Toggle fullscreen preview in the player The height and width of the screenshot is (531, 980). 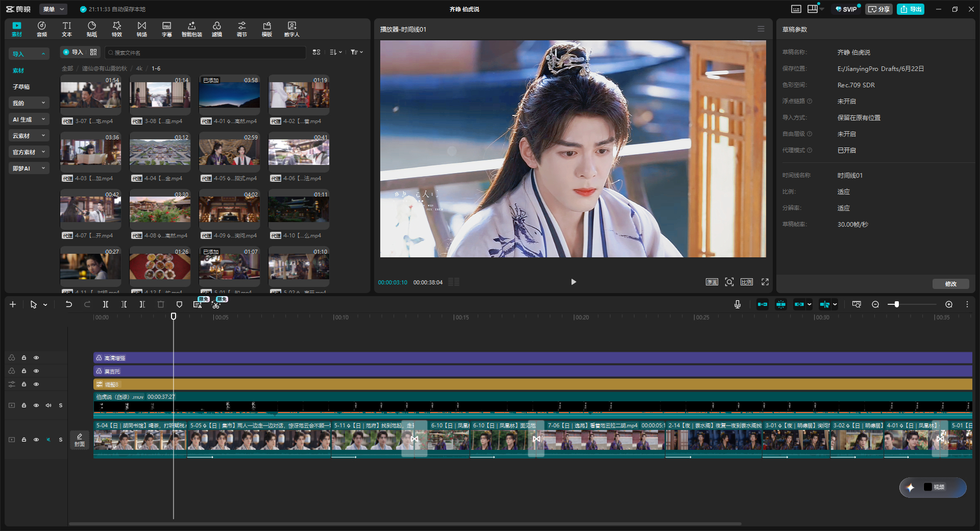[x=765, y=282]
